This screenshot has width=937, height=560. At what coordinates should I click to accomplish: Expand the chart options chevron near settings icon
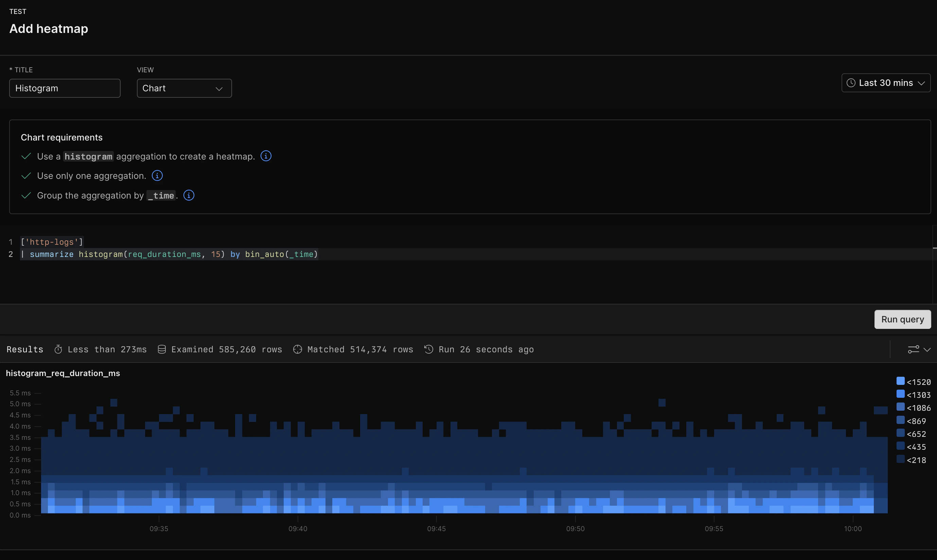(x=926, y=350)
